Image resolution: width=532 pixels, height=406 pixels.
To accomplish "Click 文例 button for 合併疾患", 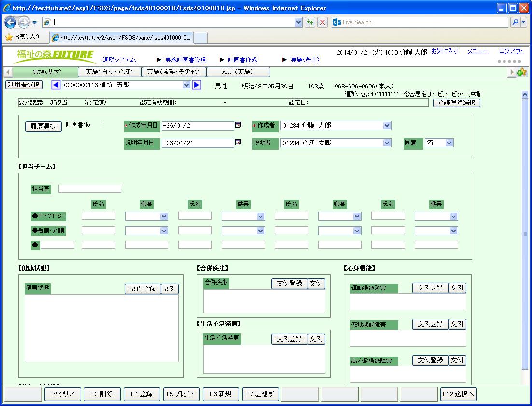I will tap(316, 283).
